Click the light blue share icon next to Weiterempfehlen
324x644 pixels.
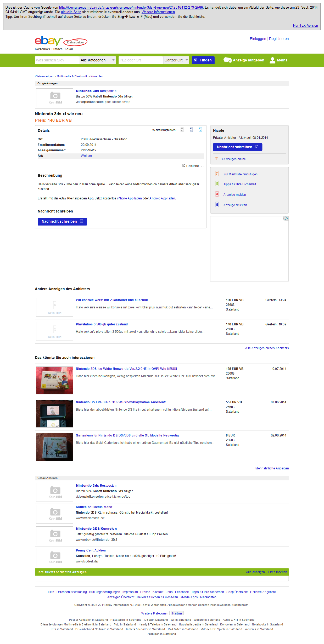pyautogui.click(x=200, y=130)
